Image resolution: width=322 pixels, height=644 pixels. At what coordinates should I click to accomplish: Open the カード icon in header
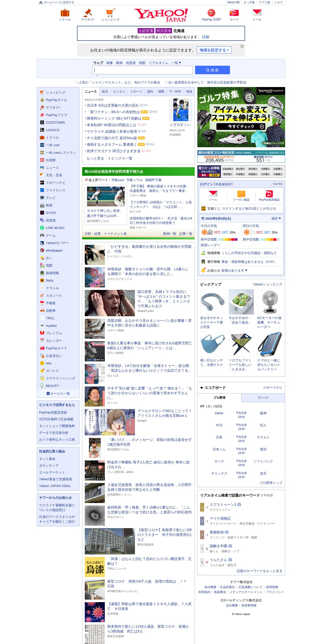point(234,13)
